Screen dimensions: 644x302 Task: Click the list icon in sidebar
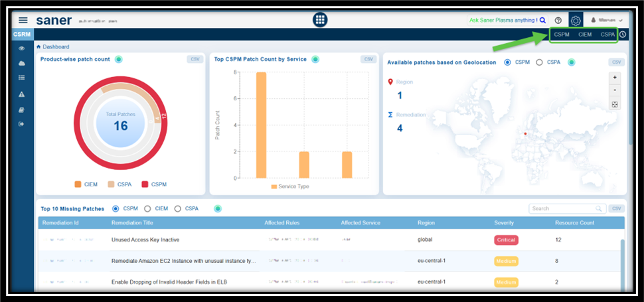coord(22,77)
